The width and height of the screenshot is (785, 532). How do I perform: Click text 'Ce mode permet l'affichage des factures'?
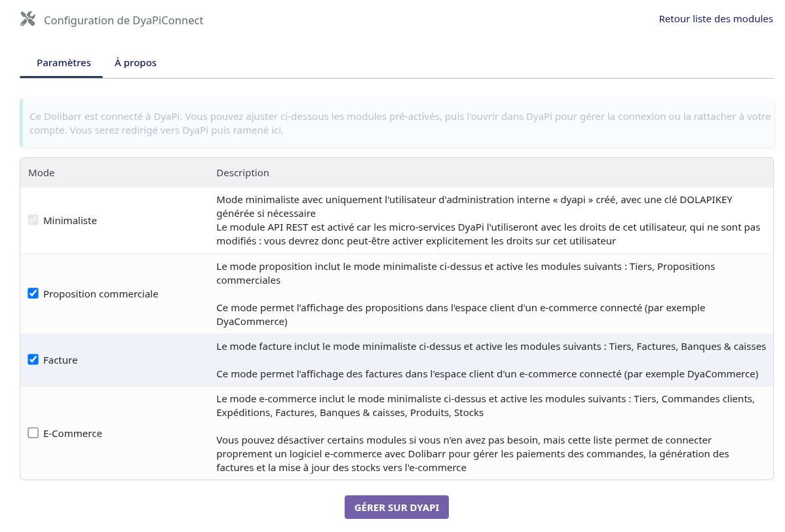(487, 374)
